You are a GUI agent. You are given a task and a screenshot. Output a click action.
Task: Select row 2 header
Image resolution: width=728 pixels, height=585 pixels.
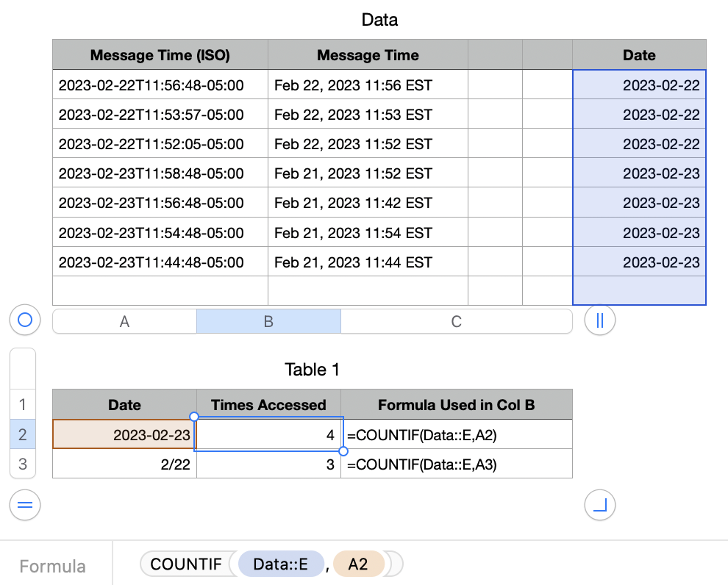(22, 434)
